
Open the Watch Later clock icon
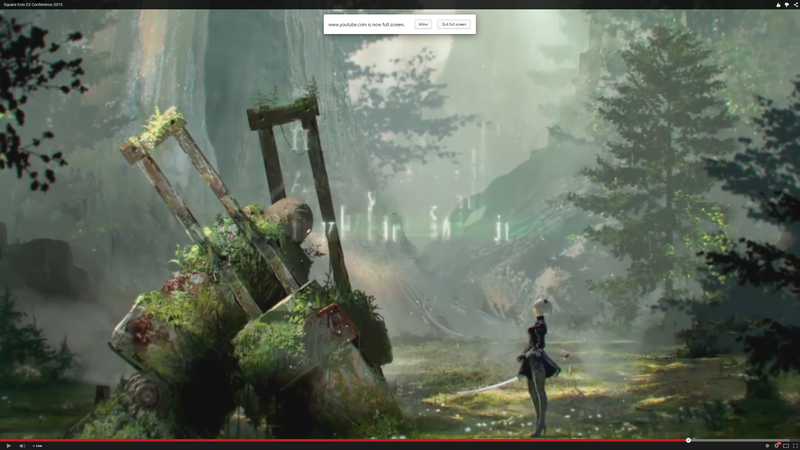(x=767, y=446)
